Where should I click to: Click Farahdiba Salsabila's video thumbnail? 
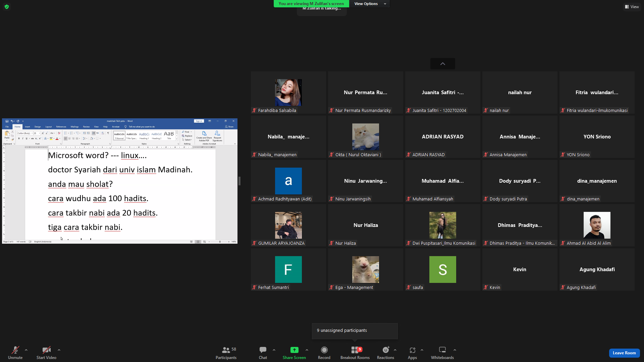coord(288,93)
